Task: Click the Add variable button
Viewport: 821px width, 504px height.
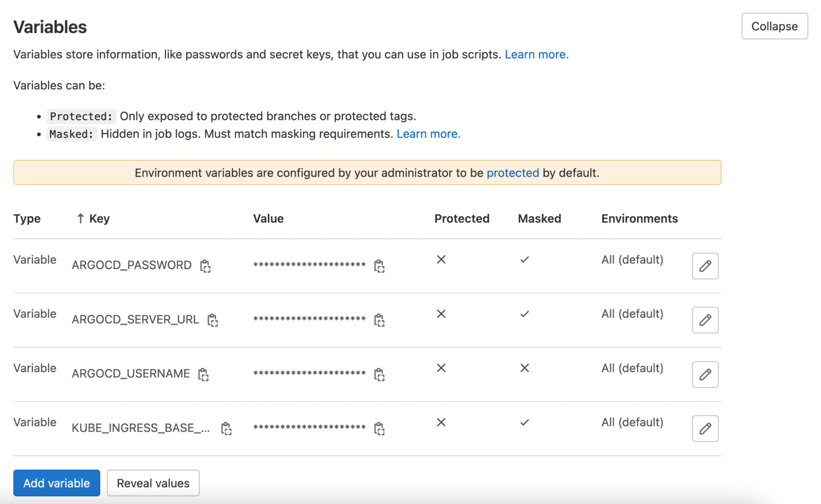Action: pyautogui.click(x=57, y=483)
